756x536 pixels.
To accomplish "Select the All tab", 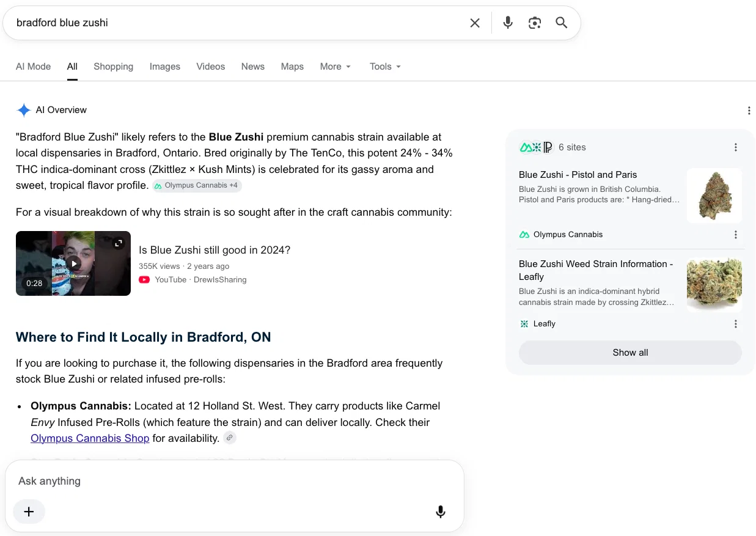I will 72,67.
